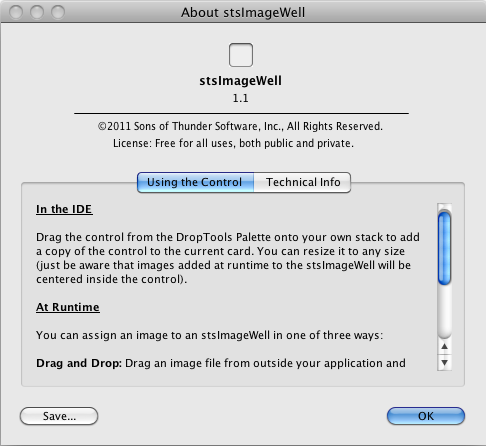Click the bold stsImageWell title
The image size is (486, 446).
(240, 81)
